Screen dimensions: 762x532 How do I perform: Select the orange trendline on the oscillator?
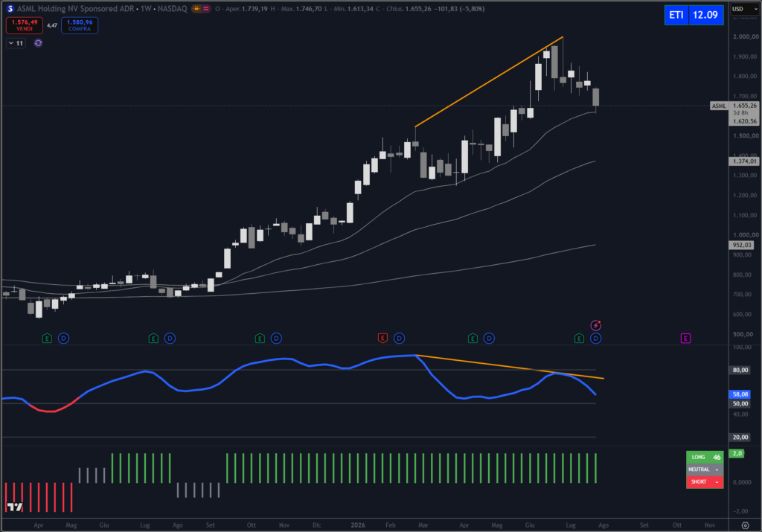510,366
